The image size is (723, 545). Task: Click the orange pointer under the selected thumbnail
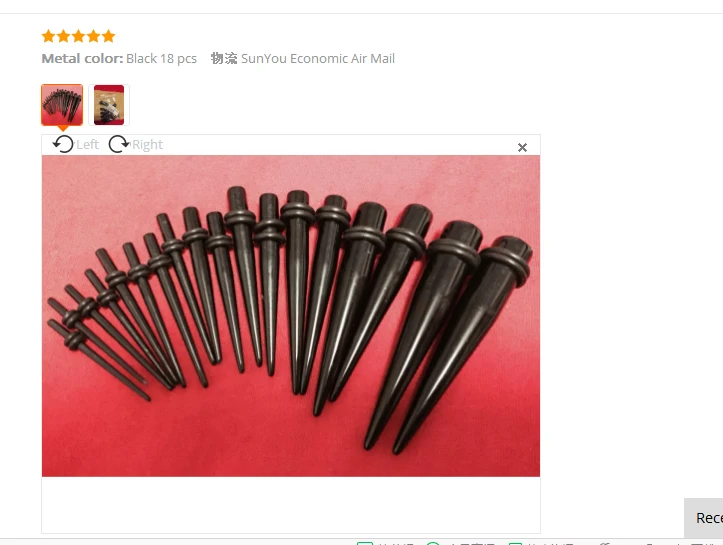(63, 128)
